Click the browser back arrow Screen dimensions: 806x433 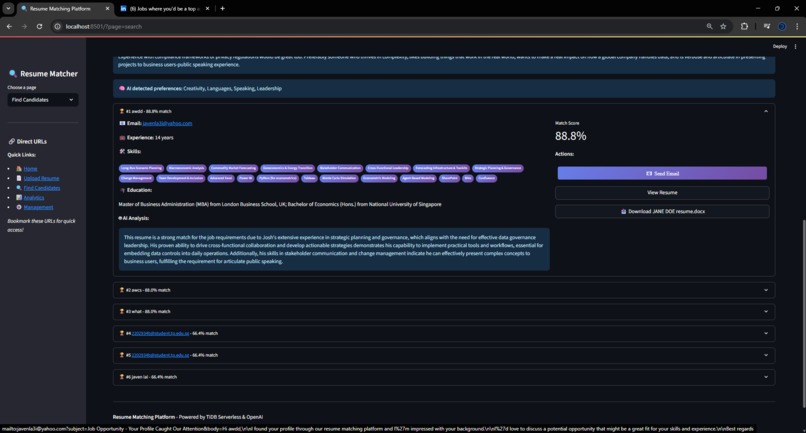pyautogui.click(x=9, y=26)
